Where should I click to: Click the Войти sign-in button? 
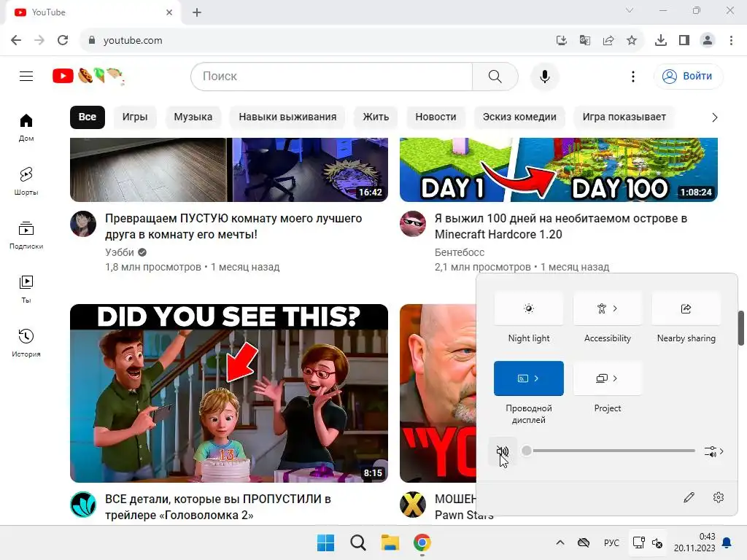[x=689, y=76]
